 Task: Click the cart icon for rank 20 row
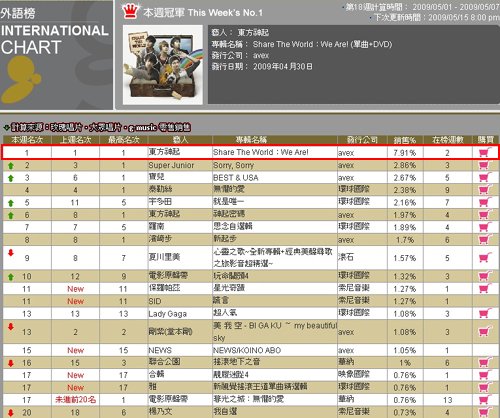(485, 412)
